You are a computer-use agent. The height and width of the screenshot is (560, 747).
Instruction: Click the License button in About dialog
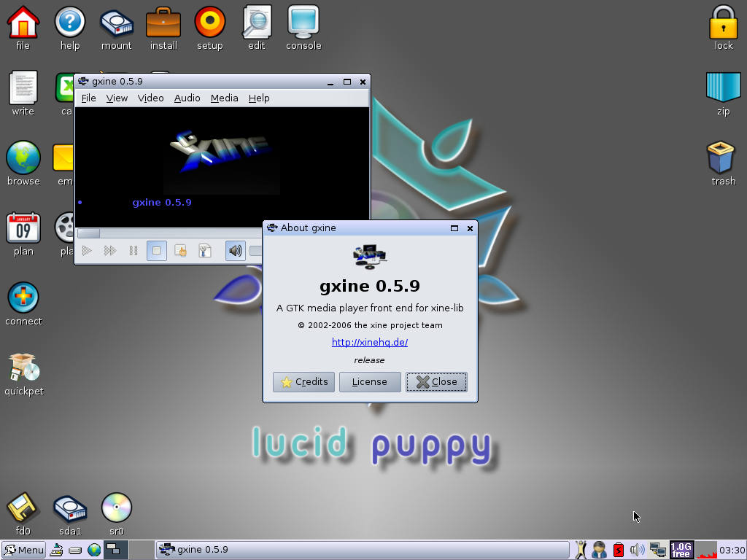tap(370, 382)
